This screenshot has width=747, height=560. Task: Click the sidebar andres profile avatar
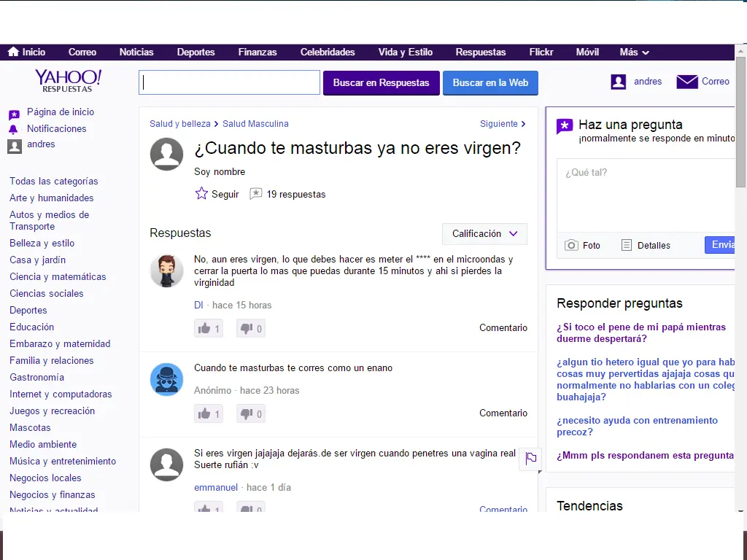click(15, 146)
